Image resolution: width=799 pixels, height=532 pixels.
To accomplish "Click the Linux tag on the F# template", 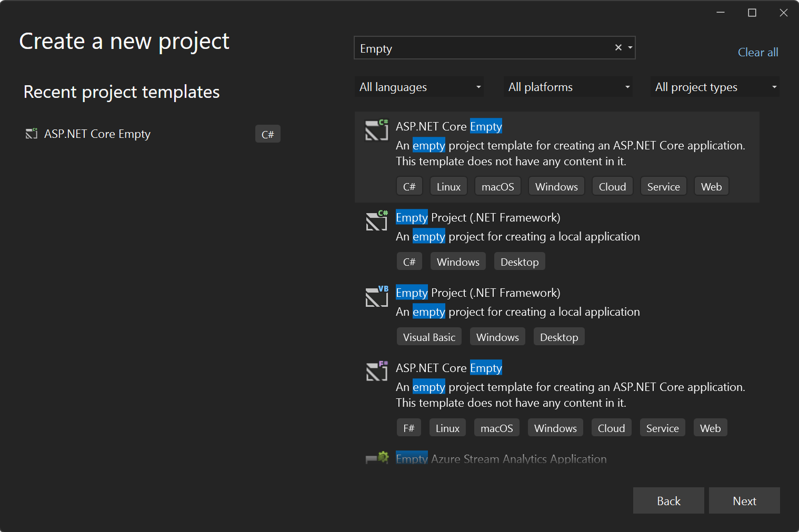I will [x=447, y=428].
